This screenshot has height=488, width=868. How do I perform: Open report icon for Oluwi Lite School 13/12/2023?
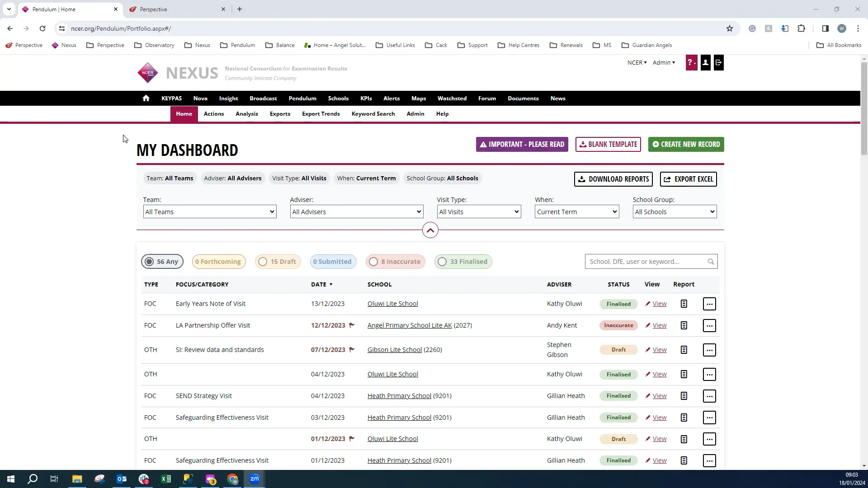[x=684, y=304]
